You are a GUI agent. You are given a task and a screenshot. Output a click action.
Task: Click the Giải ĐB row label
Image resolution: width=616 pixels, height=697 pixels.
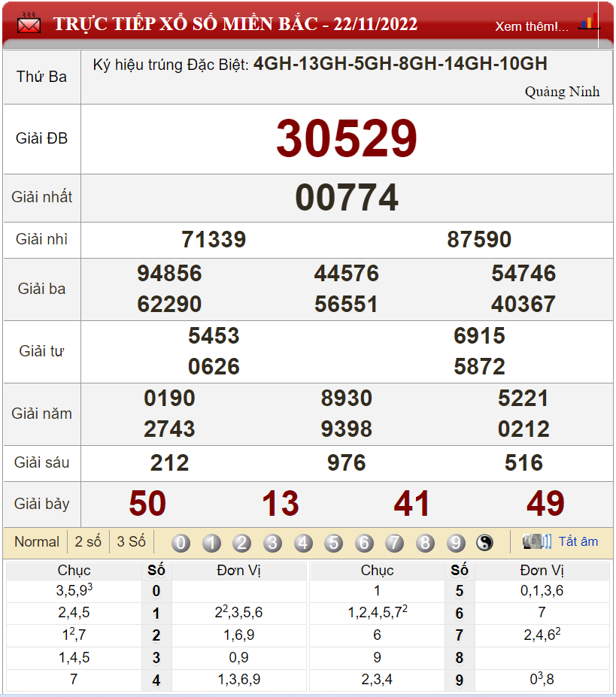tap(42, 138)
